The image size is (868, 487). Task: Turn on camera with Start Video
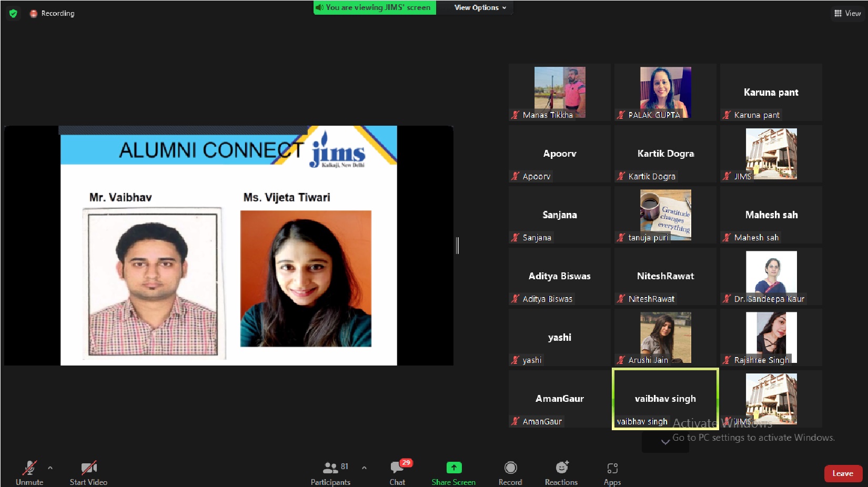point(88,468)
